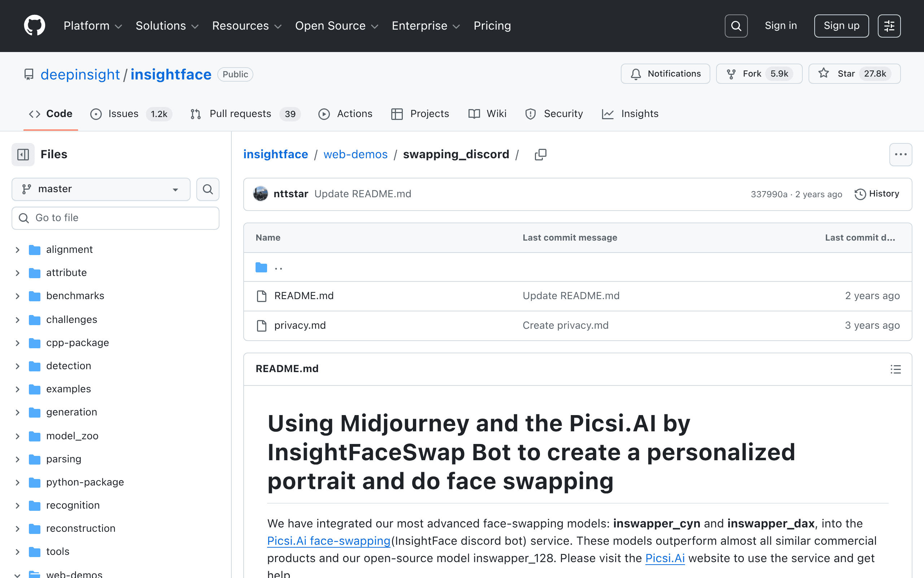Open commit hash 337990a
The image size is (924, 578).
(769, 194)
